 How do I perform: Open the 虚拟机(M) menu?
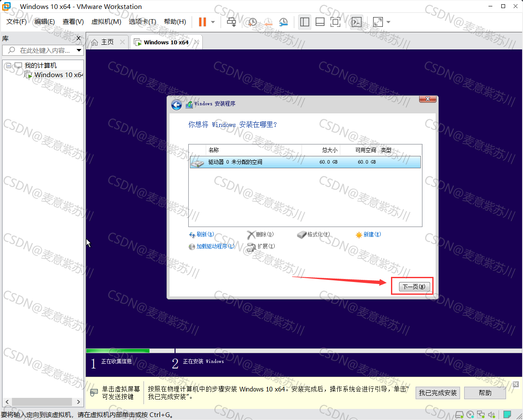click(106, 22)
